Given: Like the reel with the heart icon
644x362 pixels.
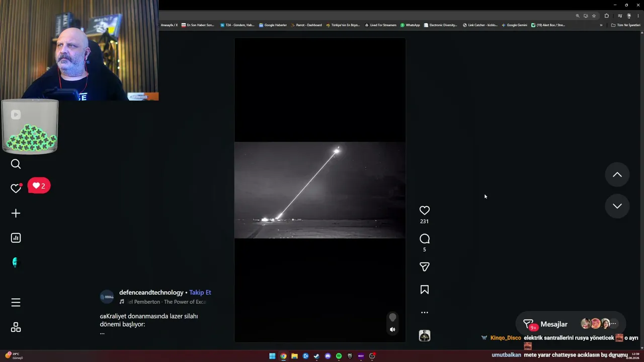Looking at the screenshot, I should (x=425, y=211).
